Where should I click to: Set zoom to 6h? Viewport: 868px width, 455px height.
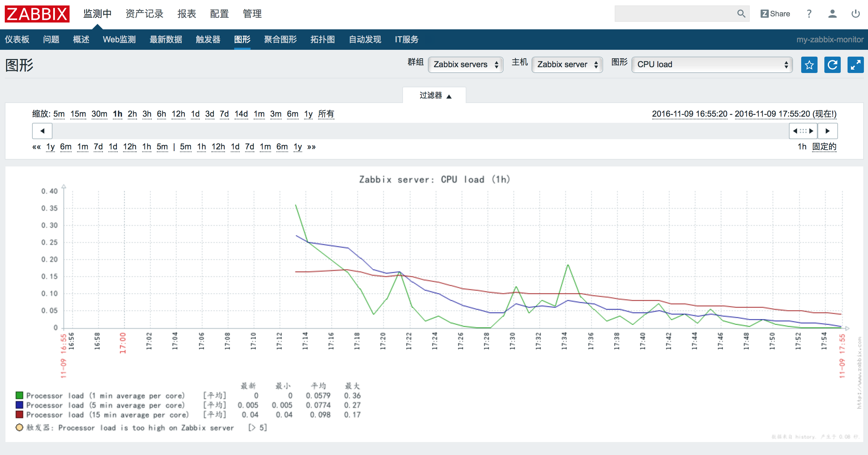coord(161,114)
